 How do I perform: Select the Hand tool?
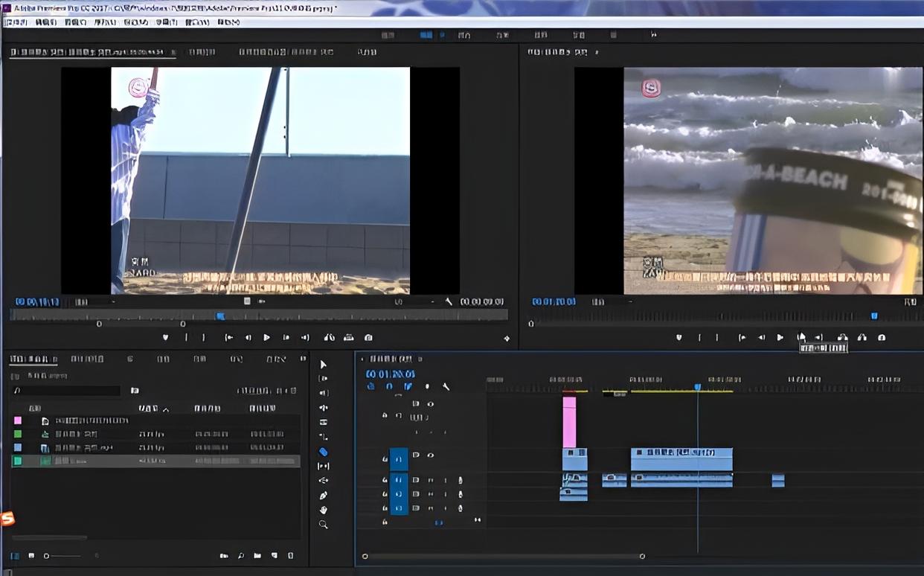[323, 510]
